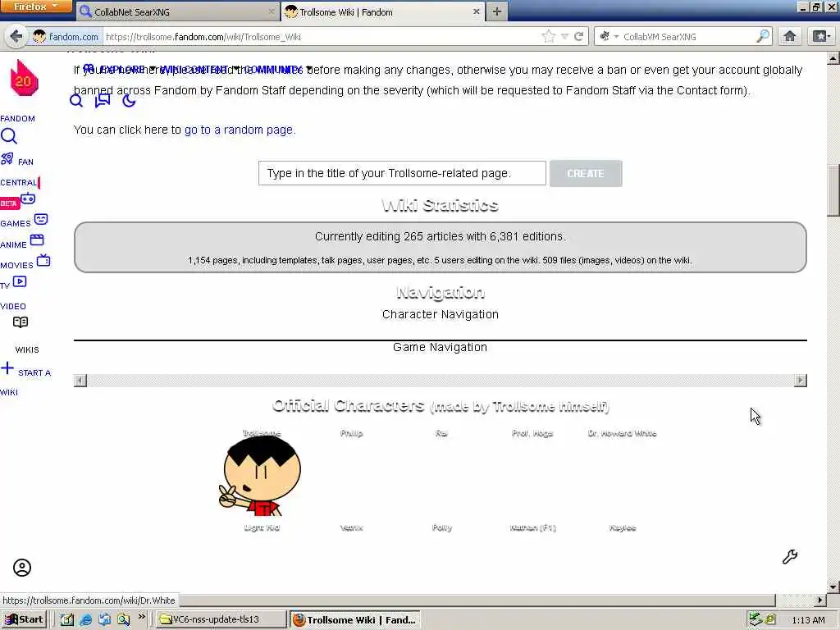Launch Internet Explorer from the quick launch
This screenshot has height=630, width=840.
[x=85, y=620]
